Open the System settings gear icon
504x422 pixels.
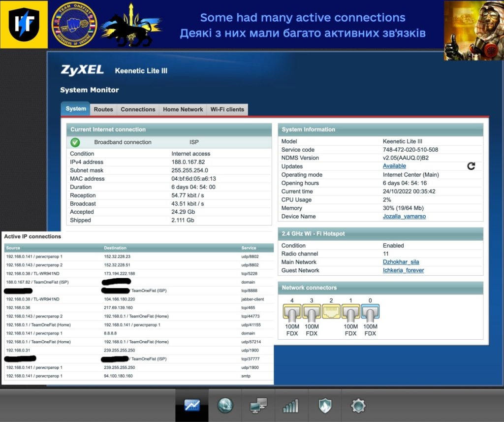pyautogui.click(x=358, y=405)
